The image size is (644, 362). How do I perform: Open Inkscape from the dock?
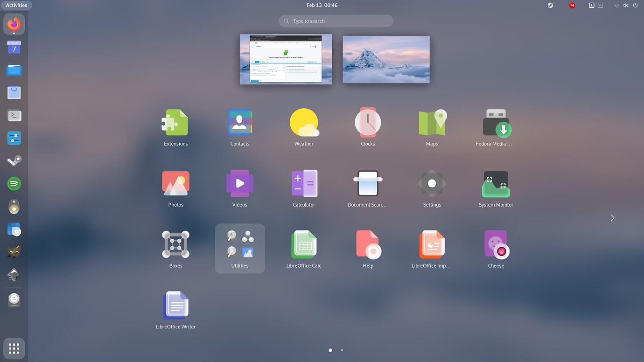coord(14,275)
